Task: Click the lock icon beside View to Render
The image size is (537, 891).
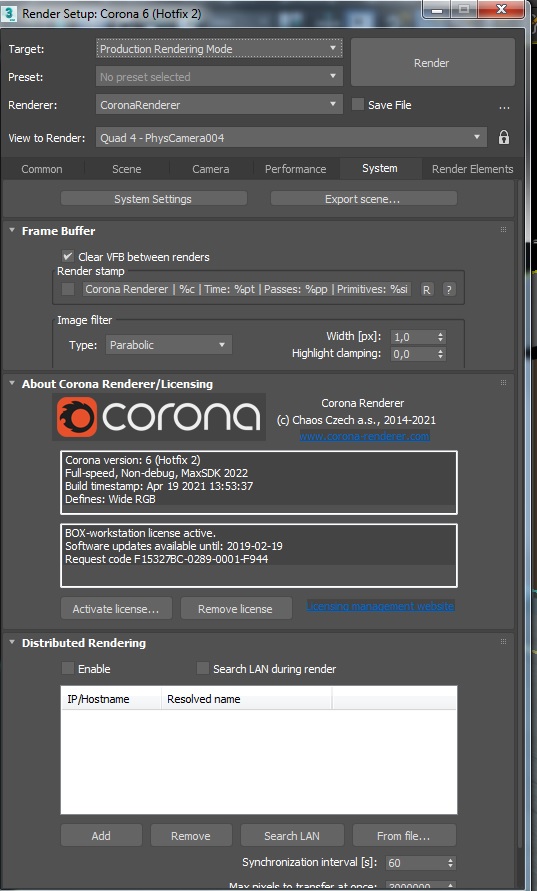Action: coord(503,138)
